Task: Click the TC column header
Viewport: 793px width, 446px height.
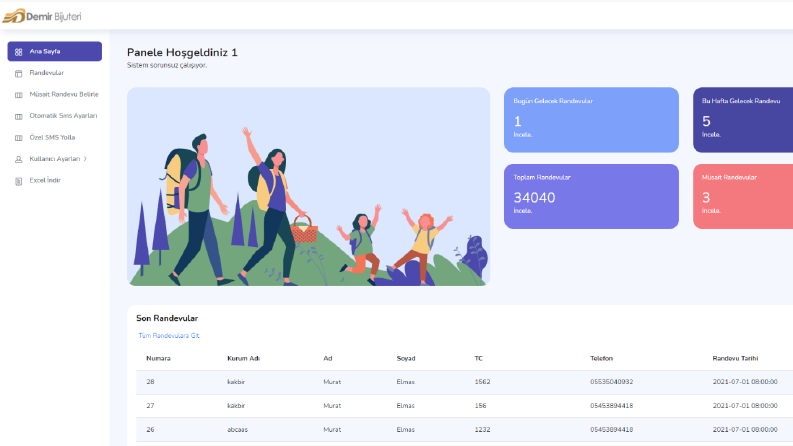Action: 478,359
